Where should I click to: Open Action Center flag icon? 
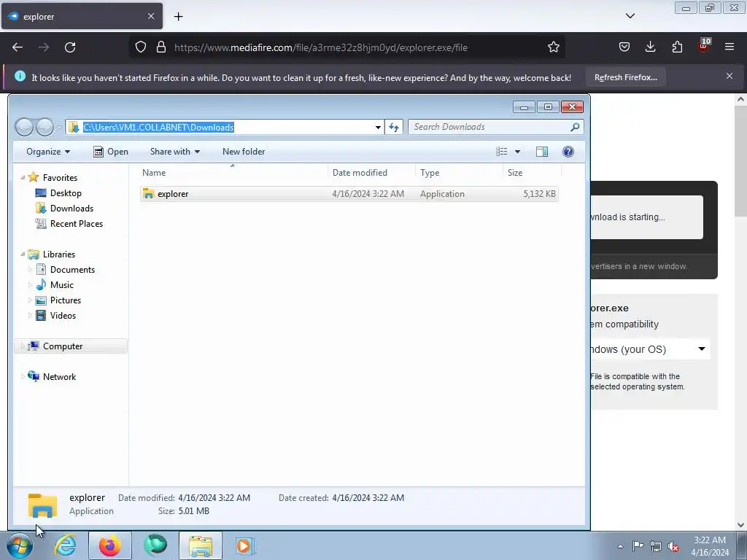(x=638, y=545)
